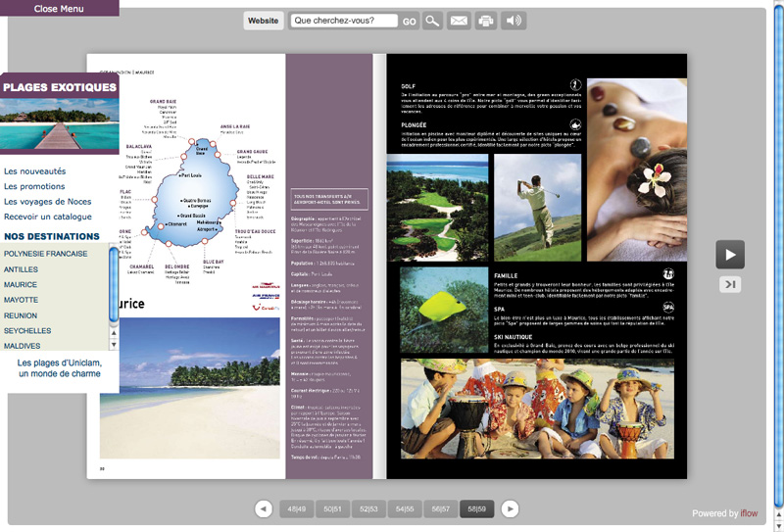
Task: Select ANTILLES destination
Action: point(21,269)
